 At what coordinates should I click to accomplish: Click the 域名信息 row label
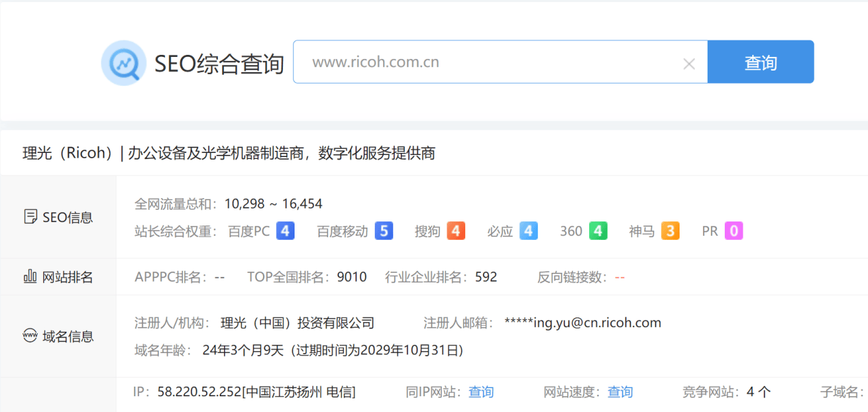tap(68, 336)
